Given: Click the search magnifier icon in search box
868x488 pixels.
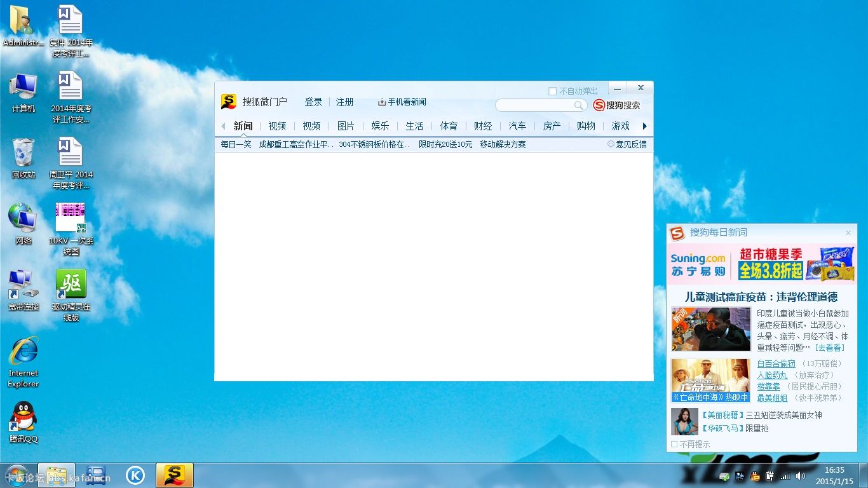Looking at the screenshot, I should click(579, 105).
